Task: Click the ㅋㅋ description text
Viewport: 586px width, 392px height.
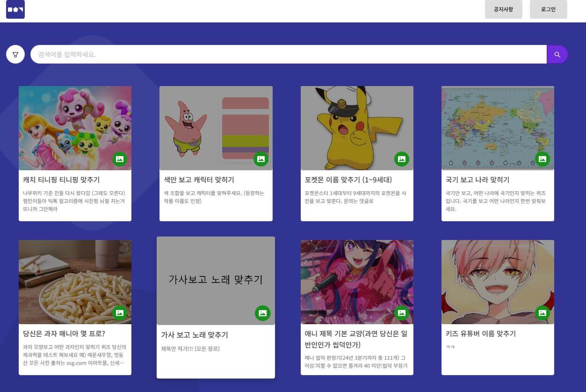Action: click(450, 347)
